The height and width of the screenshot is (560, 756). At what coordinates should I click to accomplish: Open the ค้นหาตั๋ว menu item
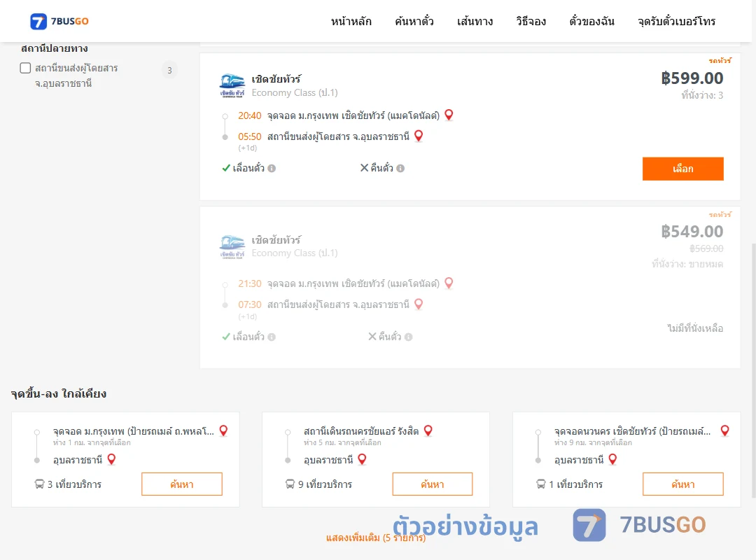click(414, 21)
